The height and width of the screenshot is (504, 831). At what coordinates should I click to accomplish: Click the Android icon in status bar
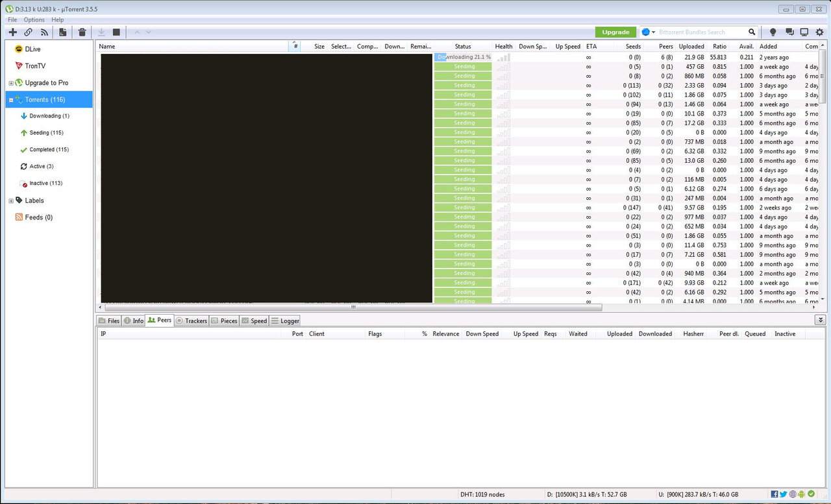pos(802,494)
